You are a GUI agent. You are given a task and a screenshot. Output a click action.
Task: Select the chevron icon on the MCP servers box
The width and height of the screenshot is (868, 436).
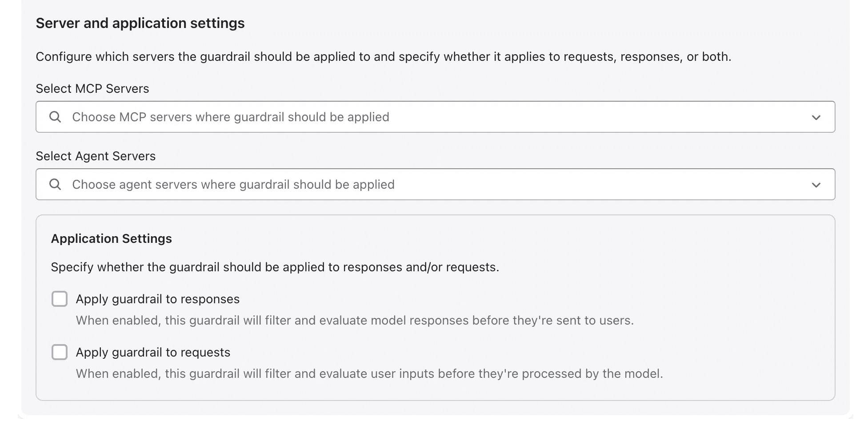pyautogui.click(x=816, y=117)
